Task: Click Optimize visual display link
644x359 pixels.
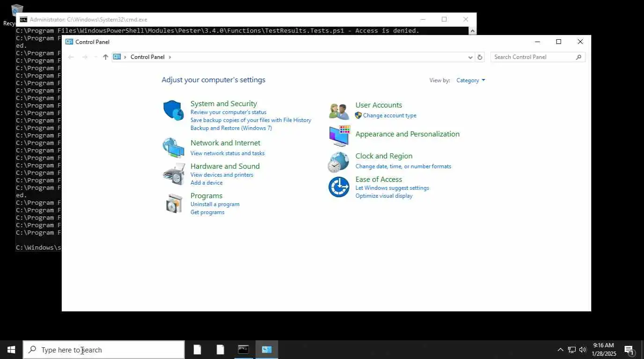Action: [384, 196]
